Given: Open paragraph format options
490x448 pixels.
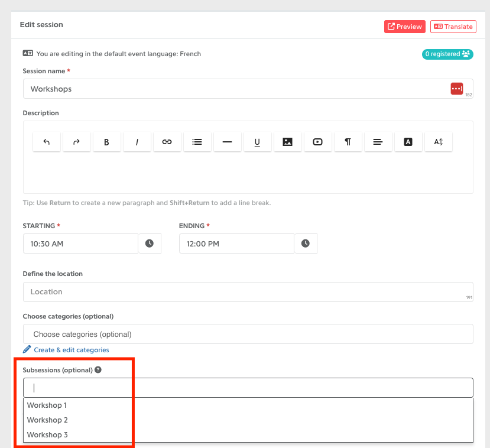Looking at the screenshot, I should 348,142.
